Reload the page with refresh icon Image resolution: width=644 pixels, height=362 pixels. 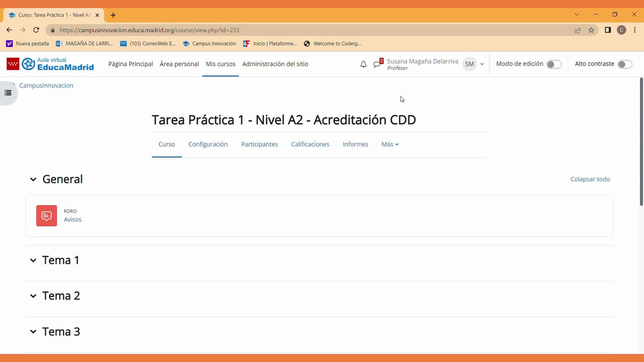tap(36, 30)
